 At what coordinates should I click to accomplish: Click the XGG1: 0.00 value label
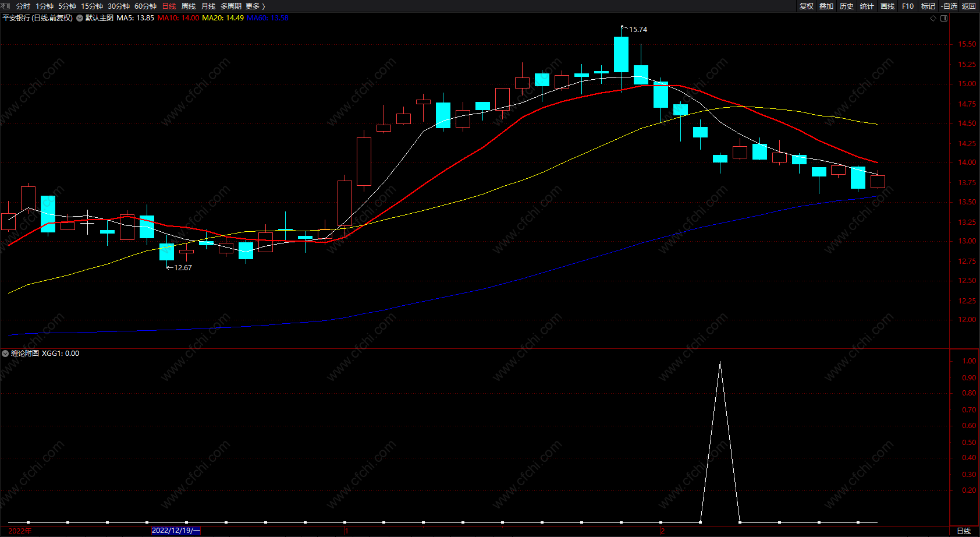(x=61, y=354)
